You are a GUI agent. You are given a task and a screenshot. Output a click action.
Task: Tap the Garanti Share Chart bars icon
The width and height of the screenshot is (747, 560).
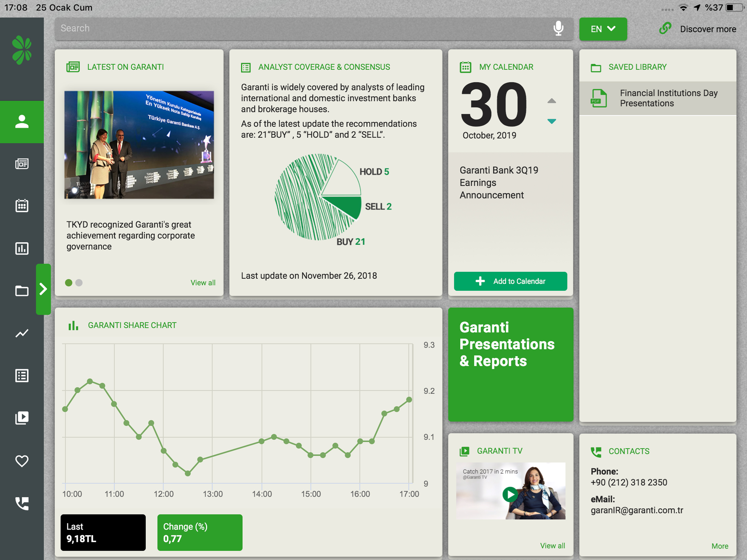pyautogui.click(x=73, y=326)
